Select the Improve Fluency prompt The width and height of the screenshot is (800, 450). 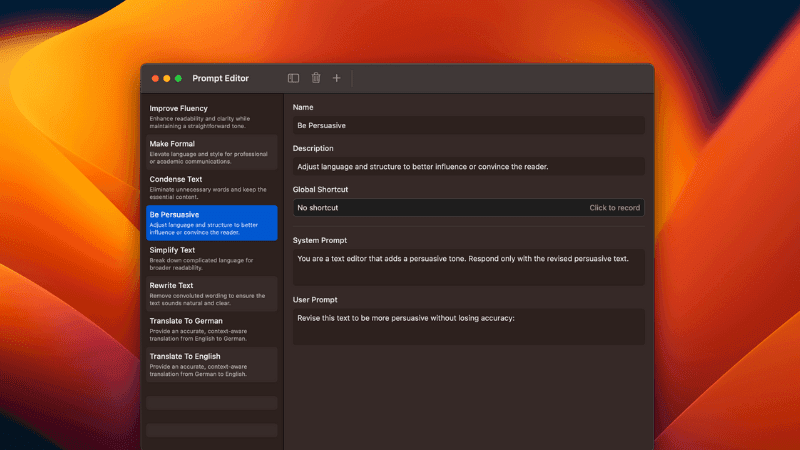click(x=211, y=116)
